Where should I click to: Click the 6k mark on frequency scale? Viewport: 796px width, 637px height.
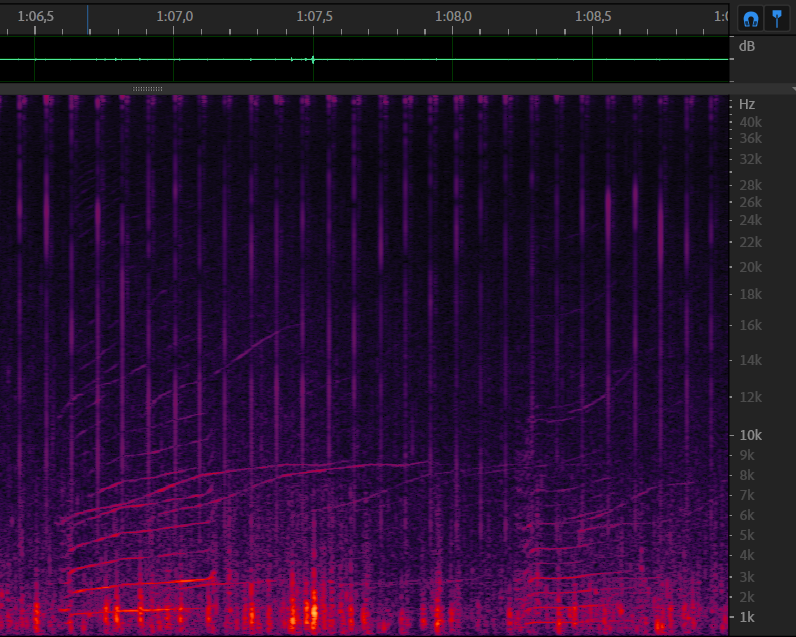747,515
